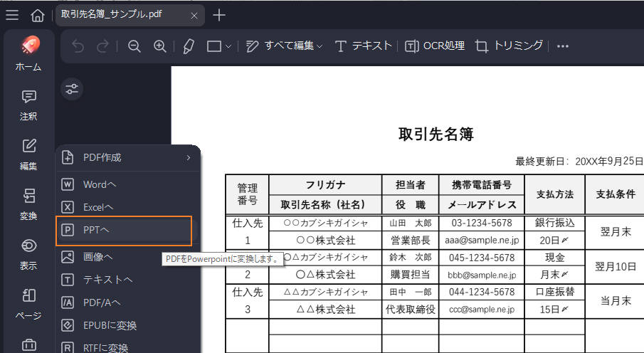
Task: Click the 最終更新日 date text
Action: pos(579,161)
